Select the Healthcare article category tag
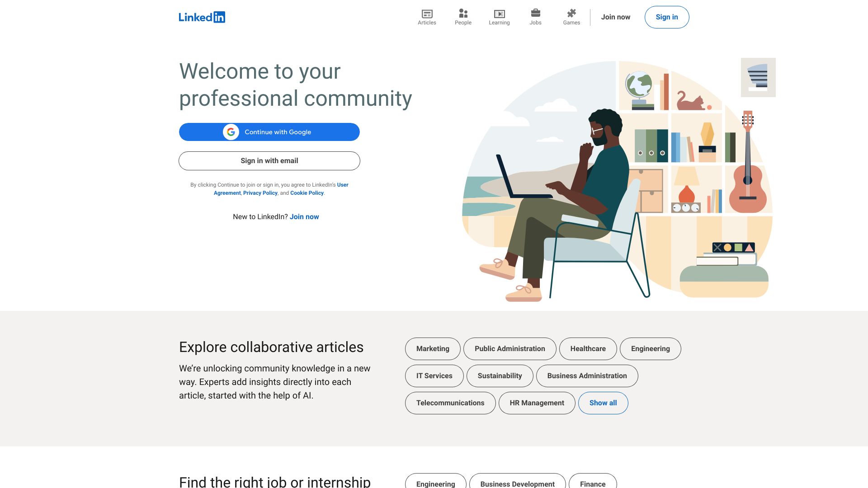The height and width of the screenshot is (488, 868). point(588,348)
